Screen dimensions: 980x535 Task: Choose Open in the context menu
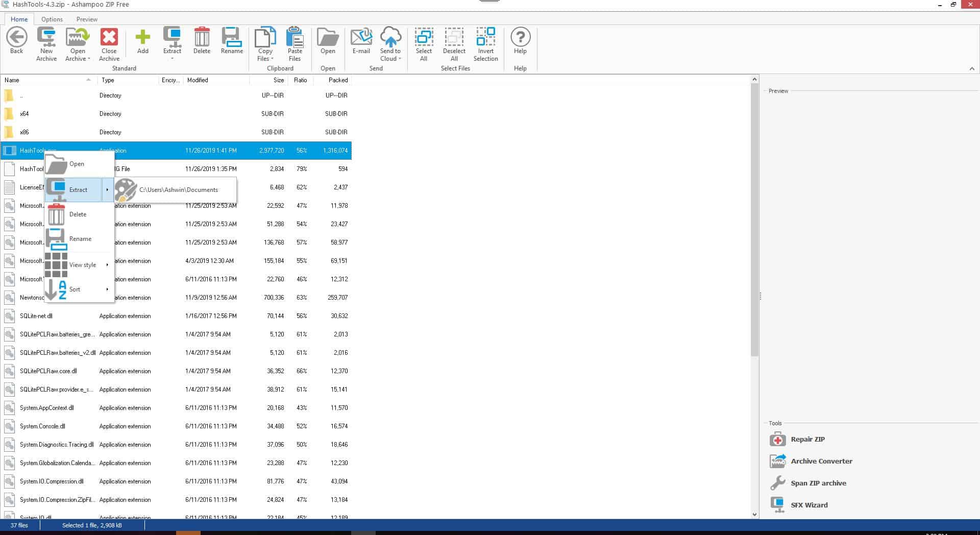pos(79,164)
